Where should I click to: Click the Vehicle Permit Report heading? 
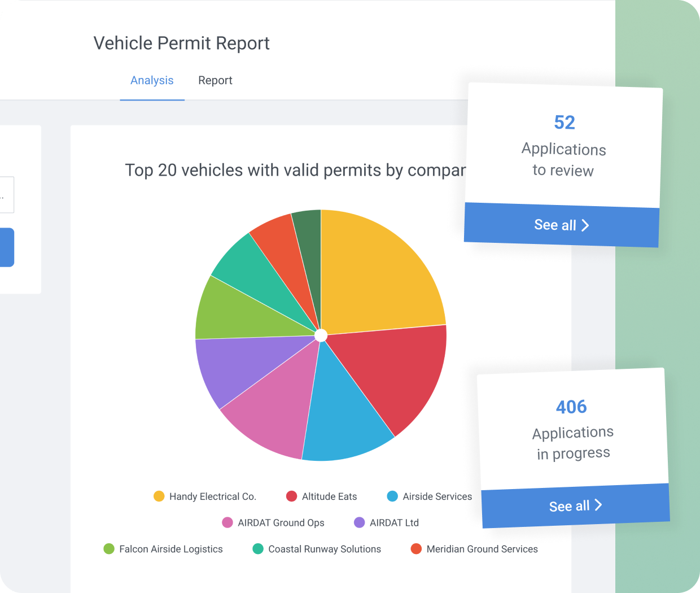pyautogui.click(x=181, y=43)
